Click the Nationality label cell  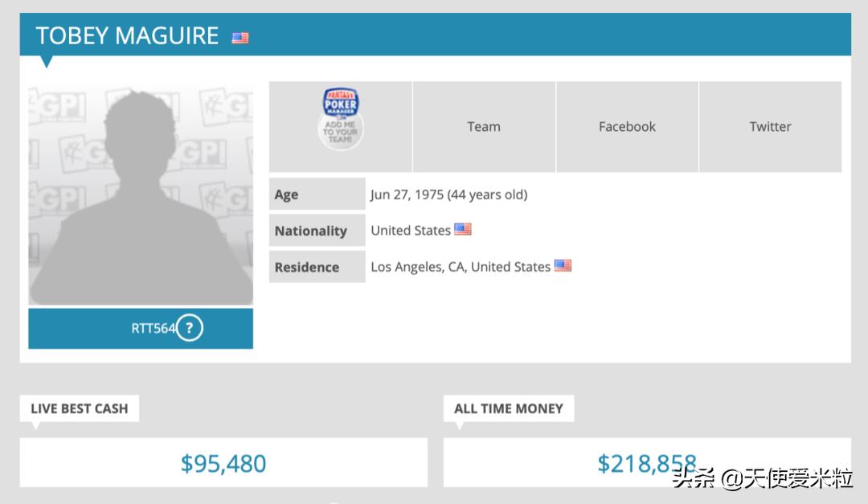click(x=317, y=231)
